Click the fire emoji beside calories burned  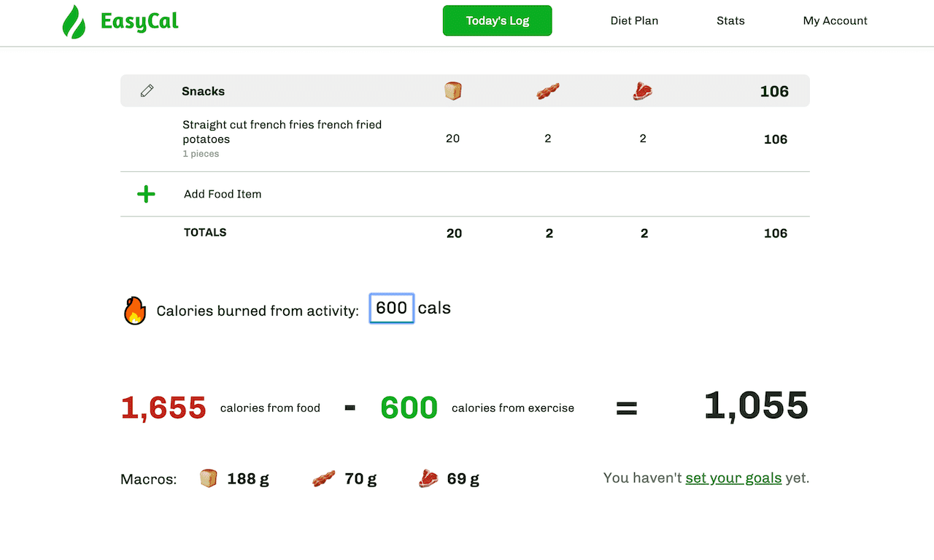pyautogui.click(x=134, y=310)
